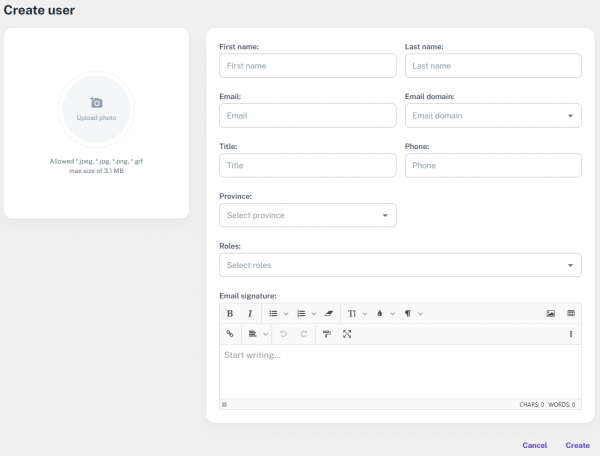The height and width of the screenshot is (456, 600).
Task: Click the redo arrow in editor toolbar
Action: coord(304,334)
